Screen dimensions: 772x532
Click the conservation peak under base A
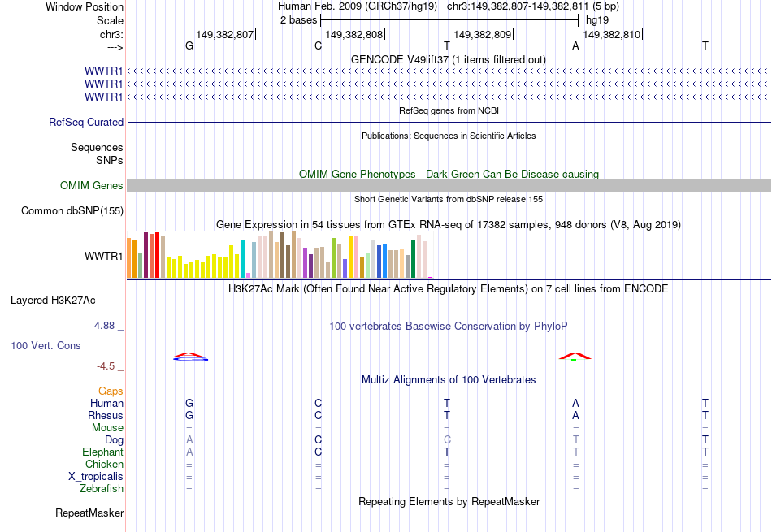coord(575,357)
